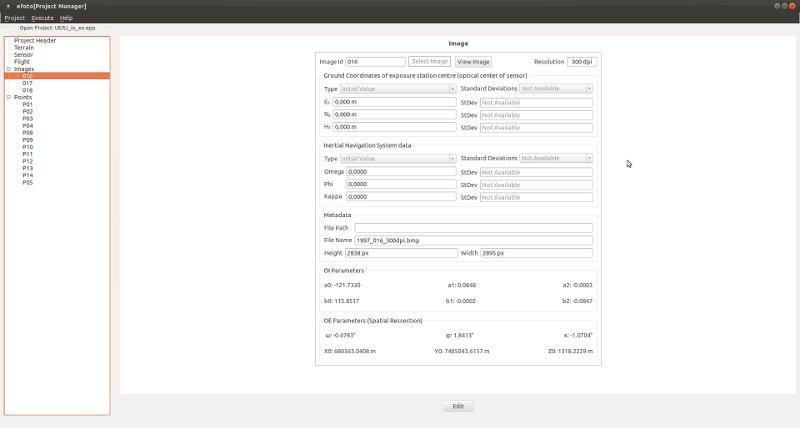Select point P02 in the tree
This screenshot has width=800, height=428.
point(28,111)
